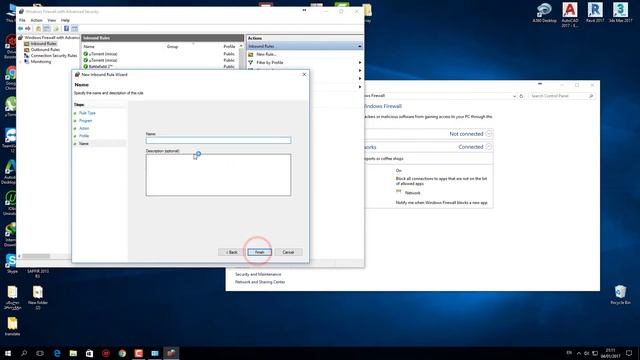Go to the Profile wizard step
Viewport: 640px width, 360px height.
point(84,136)
